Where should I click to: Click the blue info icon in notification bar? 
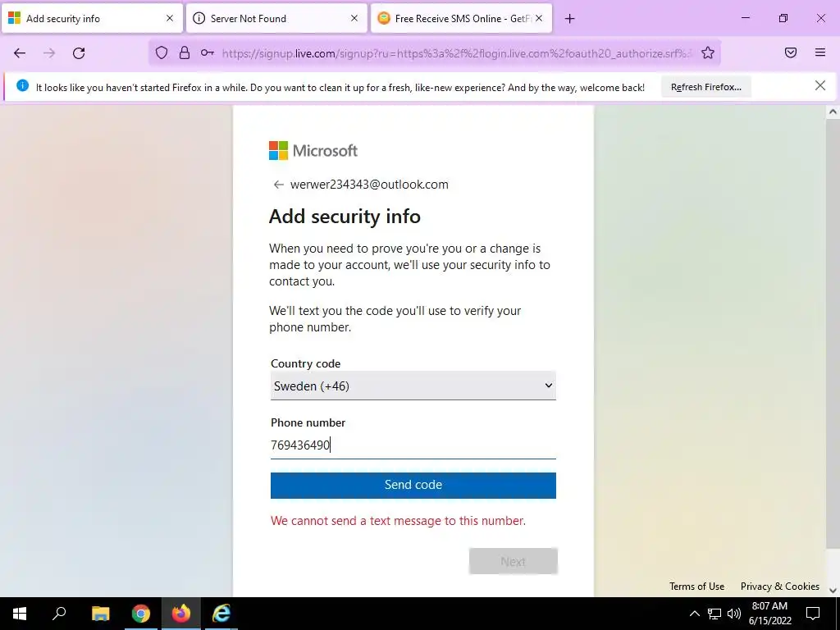(x=22, y=85)
